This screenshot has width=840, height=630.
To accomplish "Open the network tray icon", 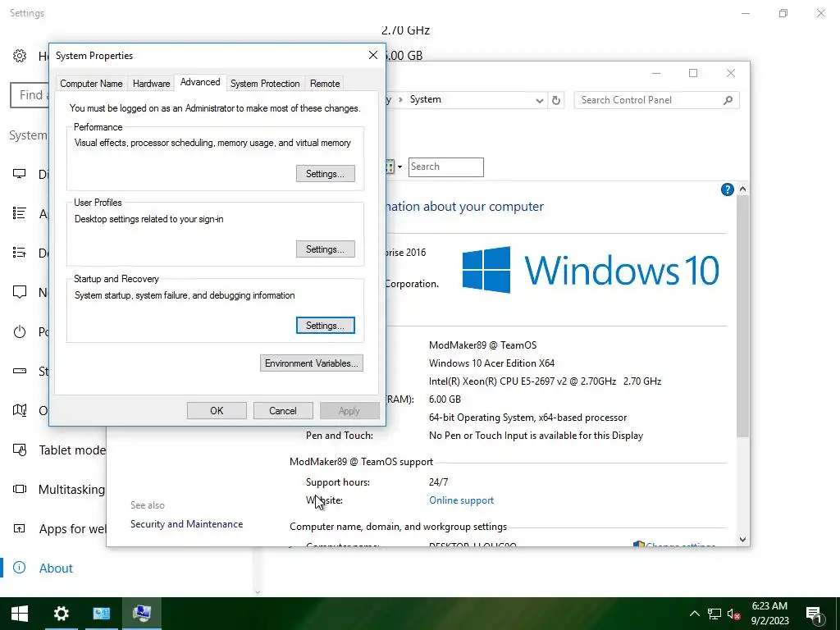I will (x=714, y=614).
